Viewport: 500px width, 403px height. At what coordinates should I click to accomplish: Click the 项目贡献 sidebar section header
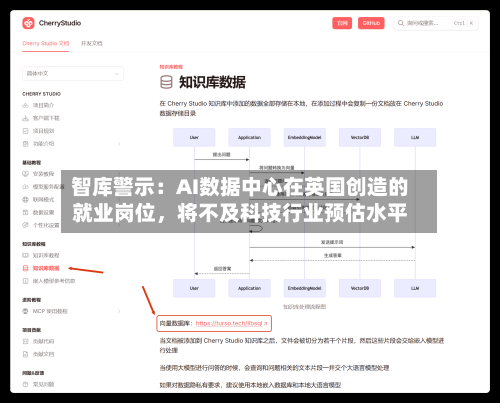[32, 330]
